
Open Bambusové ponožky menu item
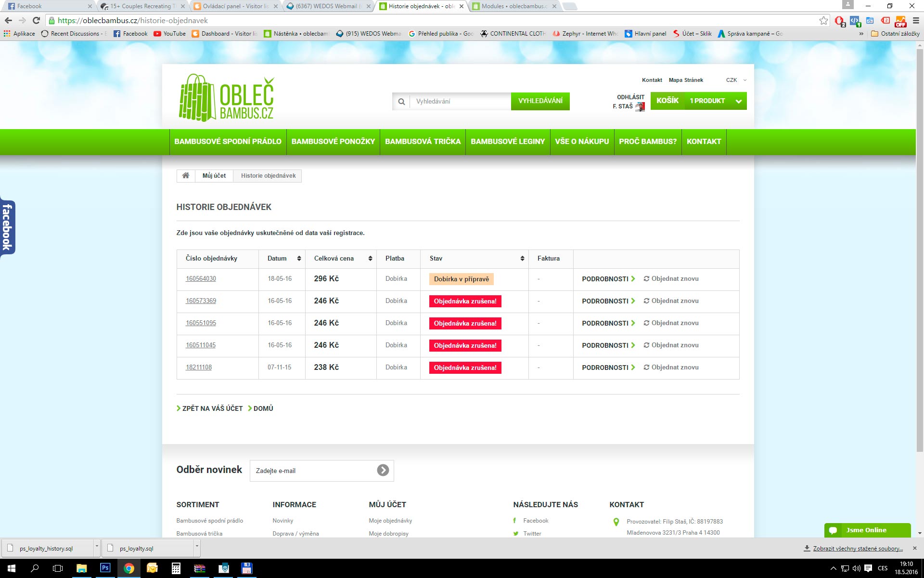click(333, 142)
